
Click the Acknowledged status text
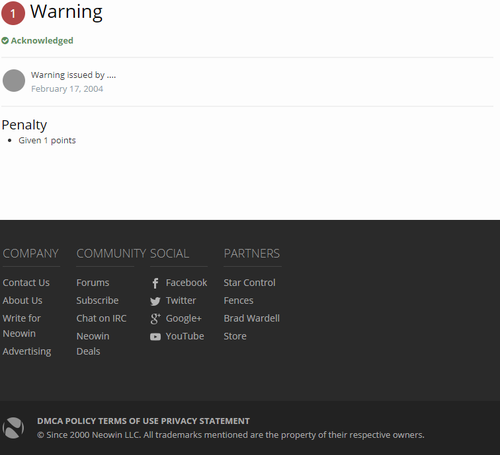pyautogui.click(x=42, y=41)
